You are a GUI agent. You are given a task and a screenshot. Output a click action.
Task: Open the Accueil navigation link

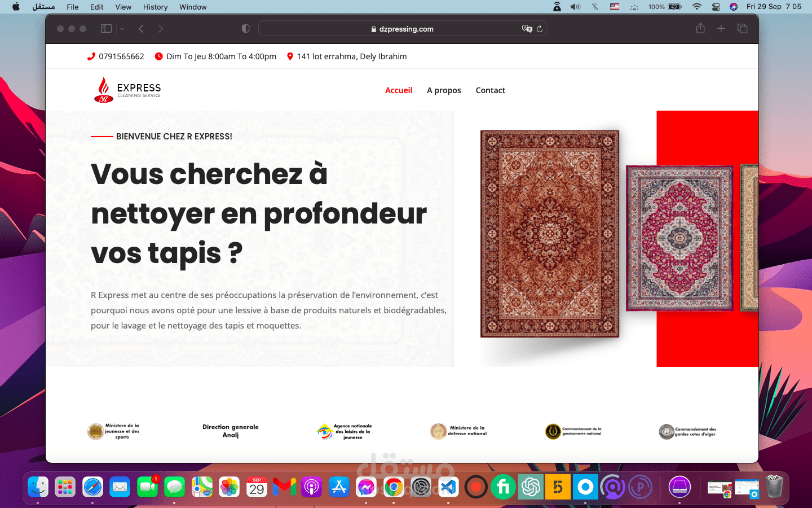point(399,90)
